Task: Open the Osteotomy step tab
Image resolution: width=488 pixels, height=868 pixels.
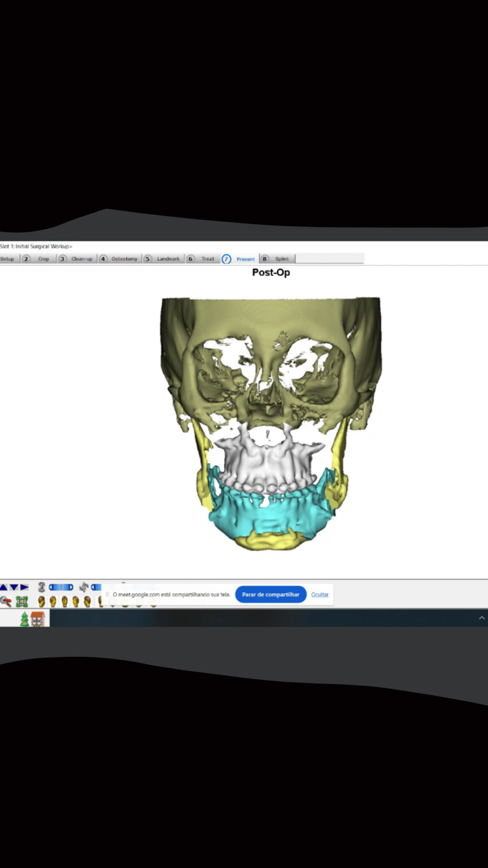Action: click(124, 259)
